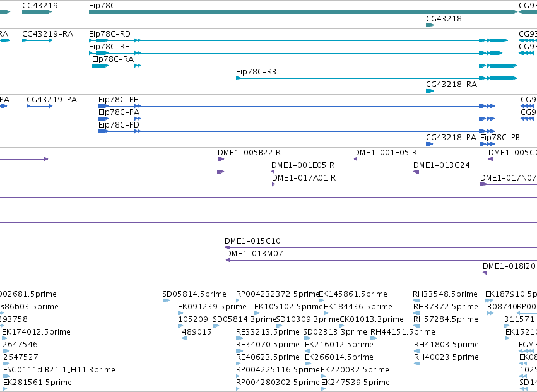Click EST SD05814.5prime
537x392 pixels.
pyautogui.click(x=166, y=300)
